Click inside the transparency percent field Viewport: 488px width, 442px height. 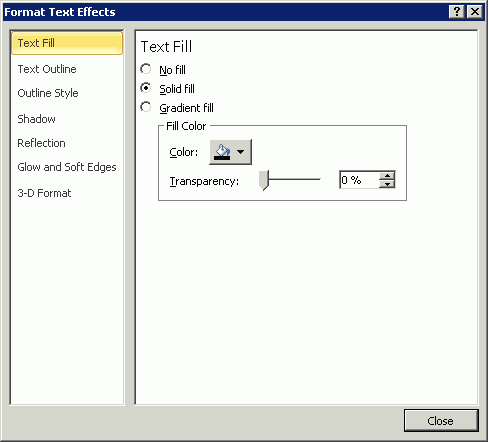pos(359,180)
